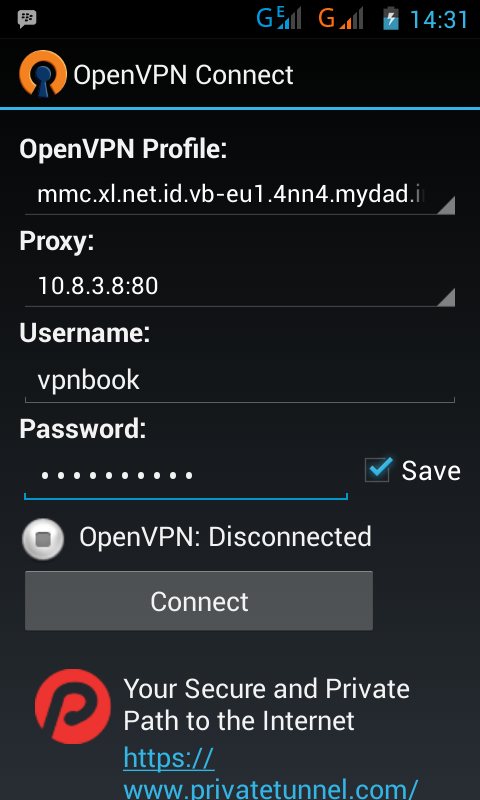Tap the OpenVPN: Disconnected status text

(225, 537)
